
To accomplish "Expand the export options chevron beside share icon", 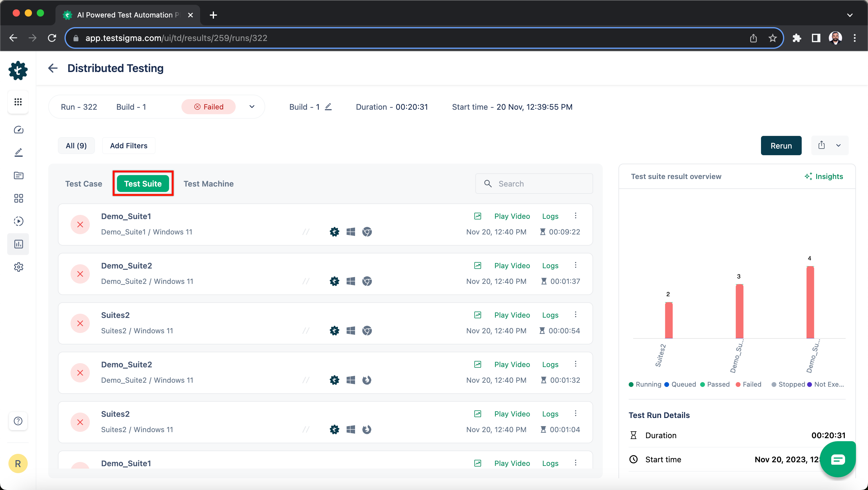I will coord(838,146).
